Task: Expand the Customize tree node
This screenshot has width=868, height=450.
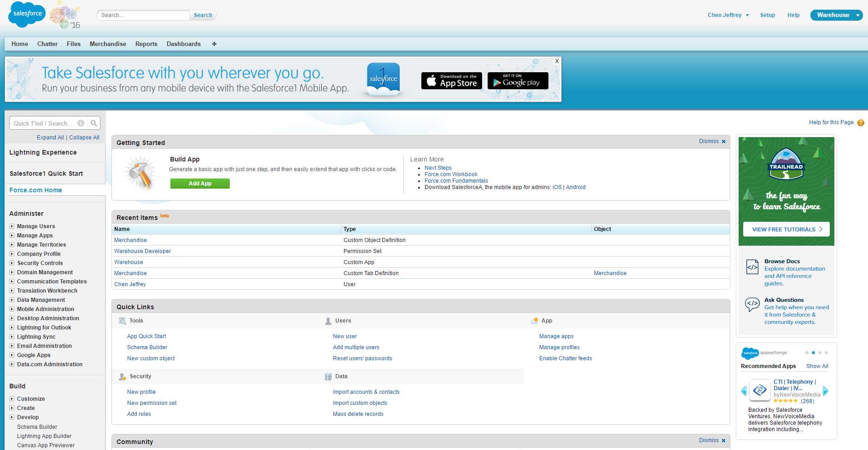Action: pyautogui.click(x=12, y=399)
